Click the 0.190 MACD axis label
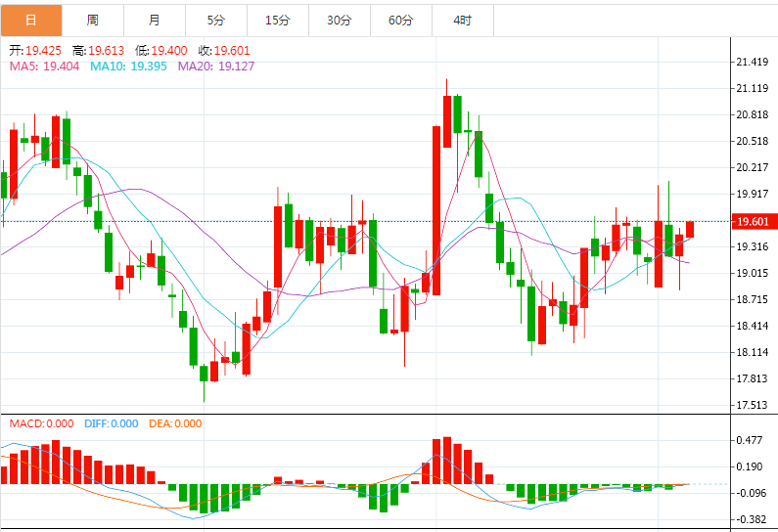Viewport: 778px width, 532px height. coord(750,466)
